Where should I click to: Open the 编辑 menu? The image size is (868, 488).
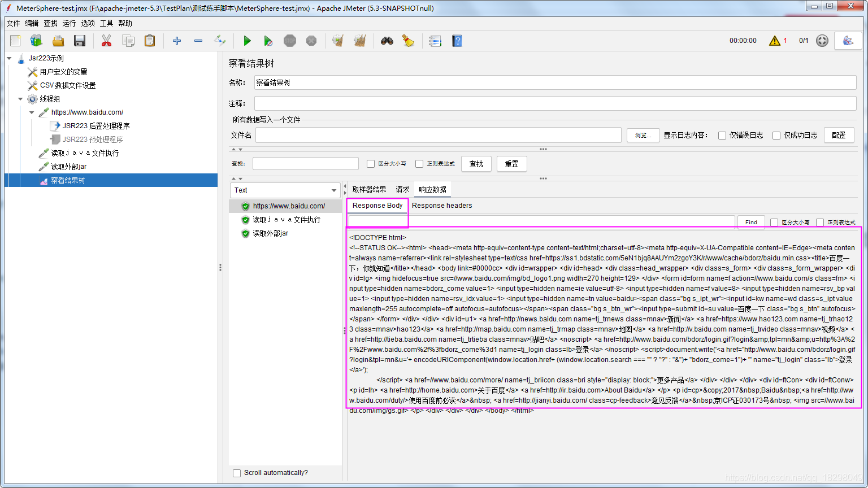point(32,23)
